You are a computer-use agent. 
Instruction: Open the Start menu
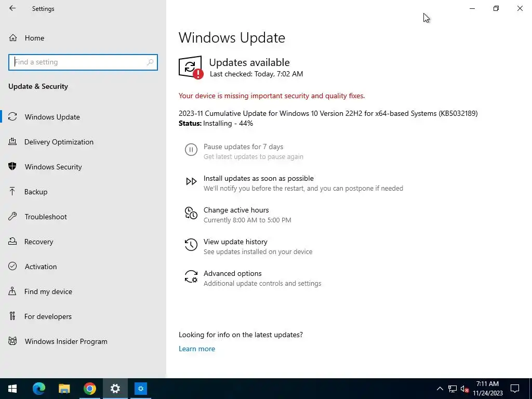coord(12,389)
